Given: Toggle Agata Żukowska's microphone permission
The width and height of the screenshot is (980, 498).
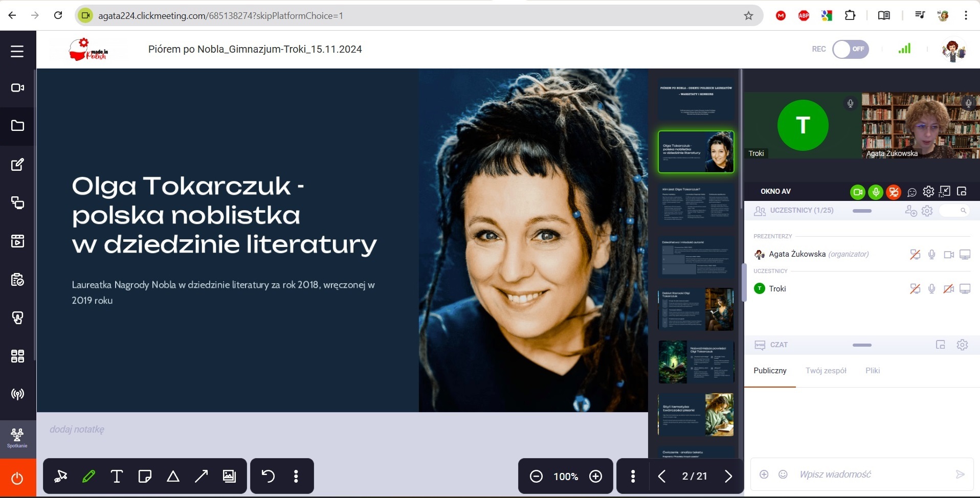Looking at the screenshot, I should point(932,254).
